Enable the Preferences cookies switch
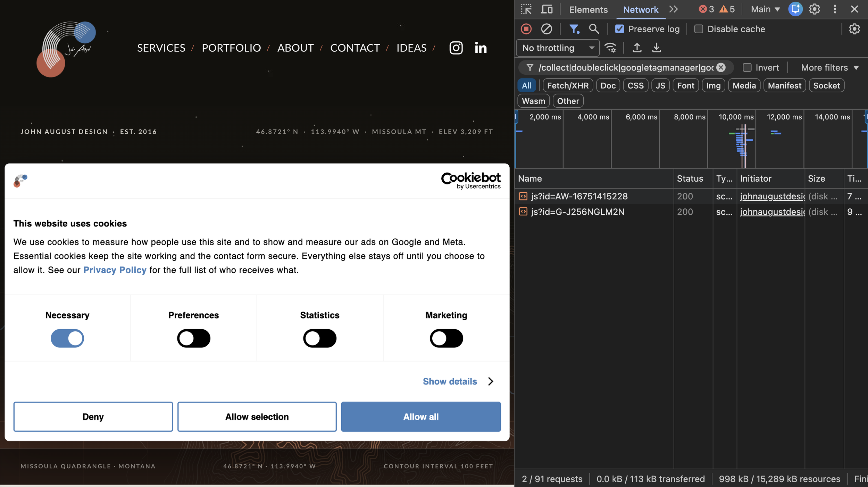868x487 pixels. point(193,338)
